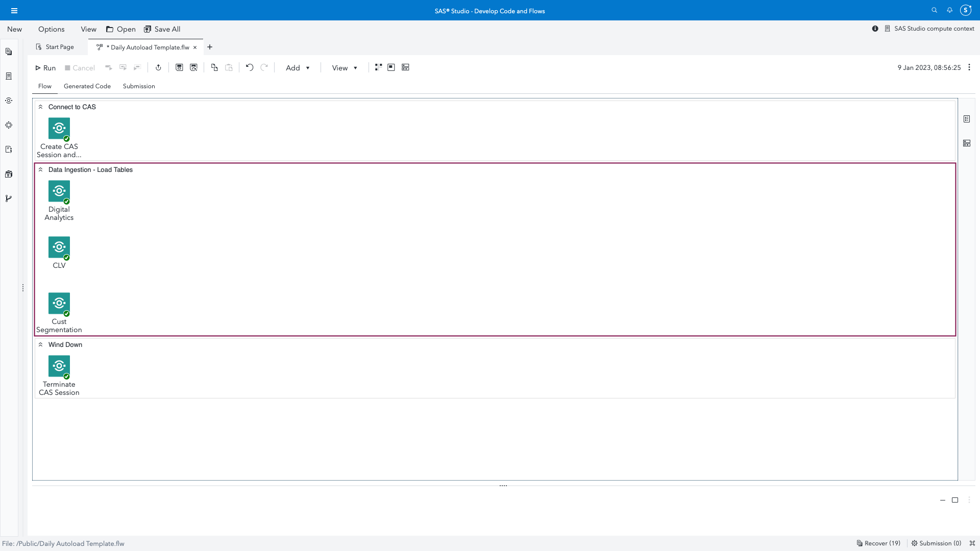Image resolution: width=980 pixels, height=551 pixels.
Task: Open Recover (19) in the status bar
Action: [878, 543]
